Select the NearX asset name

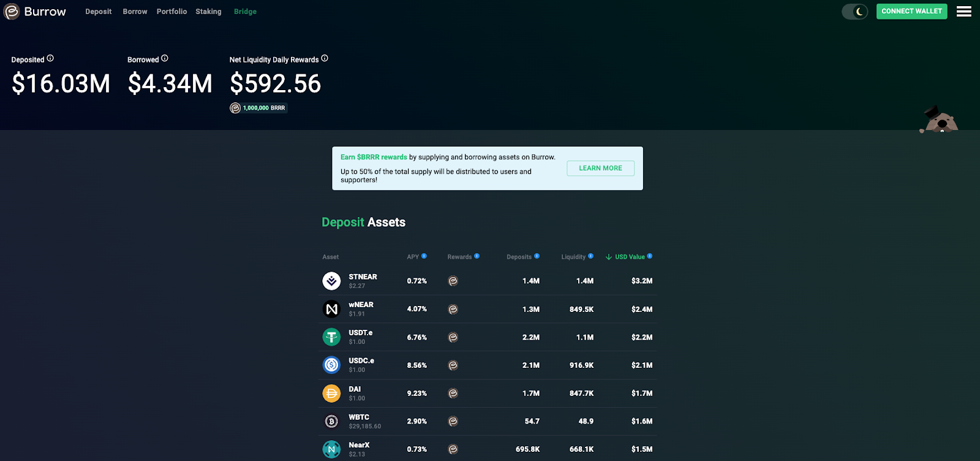[359, 445]
